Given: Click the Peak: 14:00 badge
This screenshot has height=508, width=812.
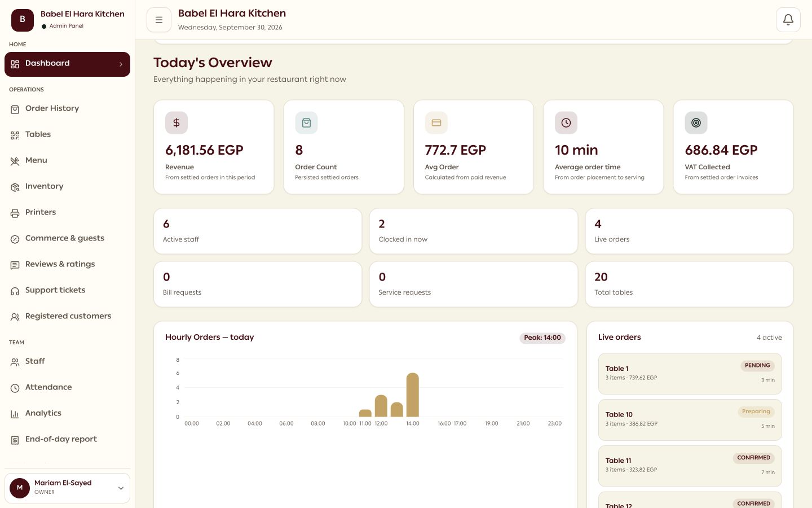Looking at the screenshot, I should coord(542,338).
